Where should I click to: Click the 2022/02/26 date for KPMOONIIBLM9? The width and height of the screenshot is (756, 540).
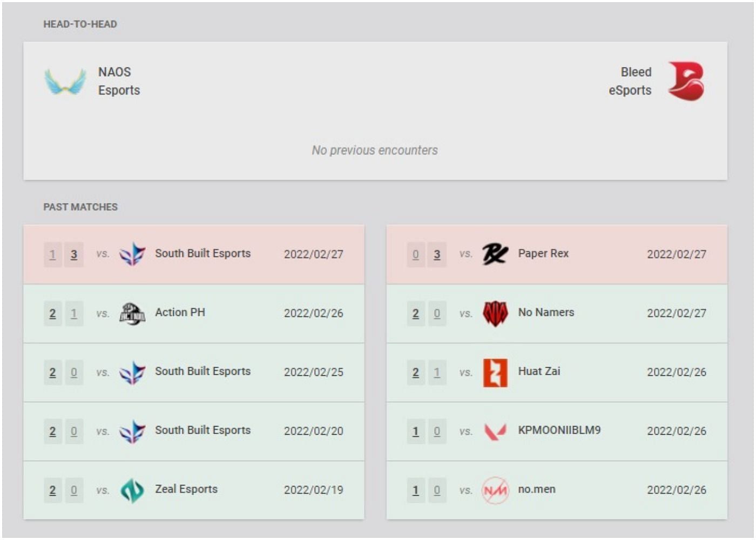pos(677,431)
